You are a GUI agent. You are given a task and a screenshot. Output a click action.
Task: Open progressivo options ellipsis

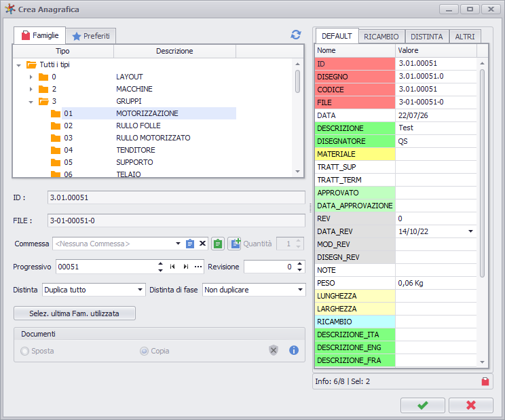click(198, 267)
